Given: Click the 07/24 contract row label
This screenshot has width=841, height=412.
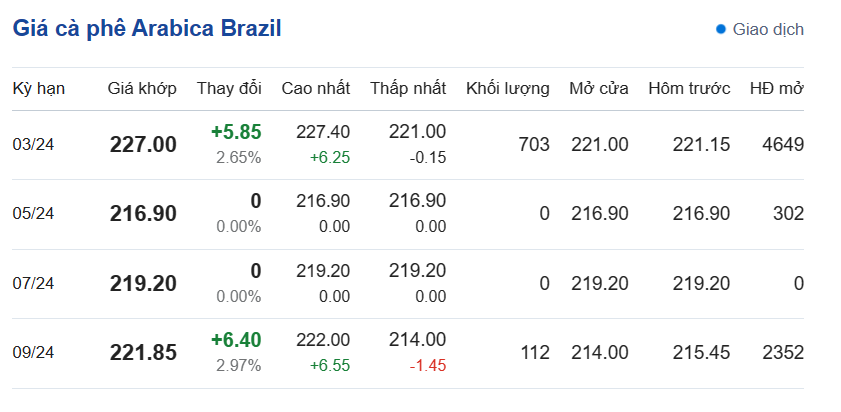Looking at the screenshot, I should click(x=33, y=284).
